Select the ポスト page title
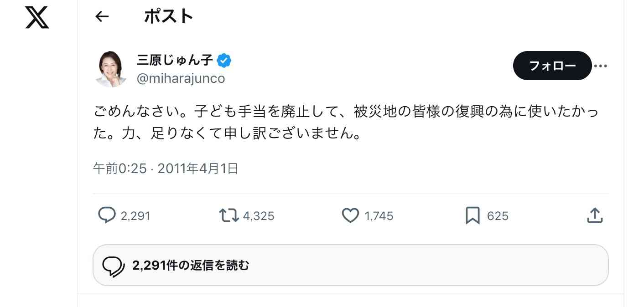Screen dimensions: 644x307 169,15
